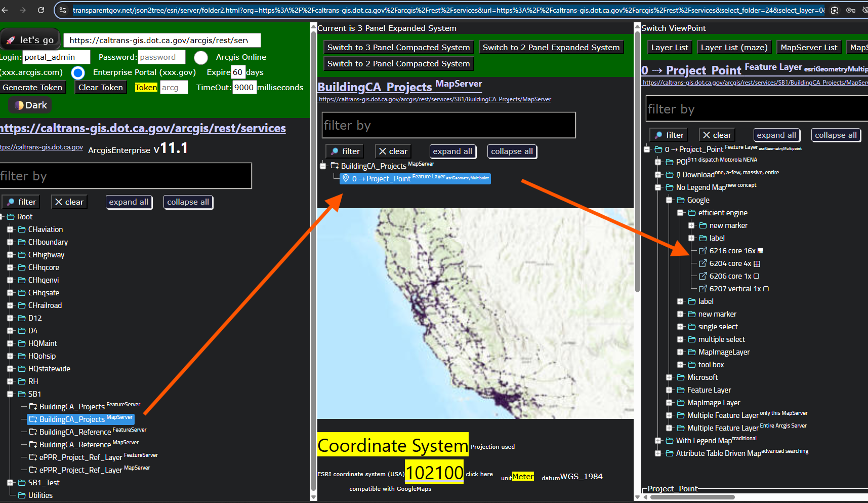Image resolution: width=868 pixels, height=503 pixels.
Task: Click the TimeOut milliseconds field
Action: point(244,88)
